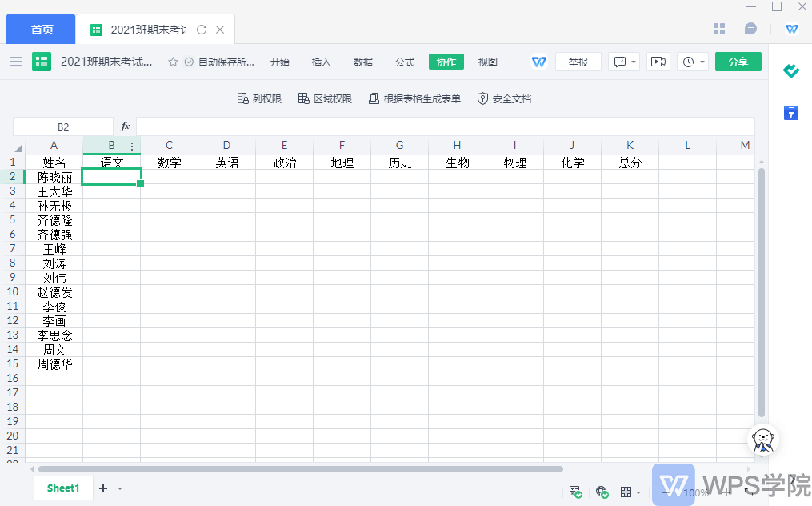Star the document as favorite
The height and width of the screenshot is (506, 812).
click(x=173, y=62)
